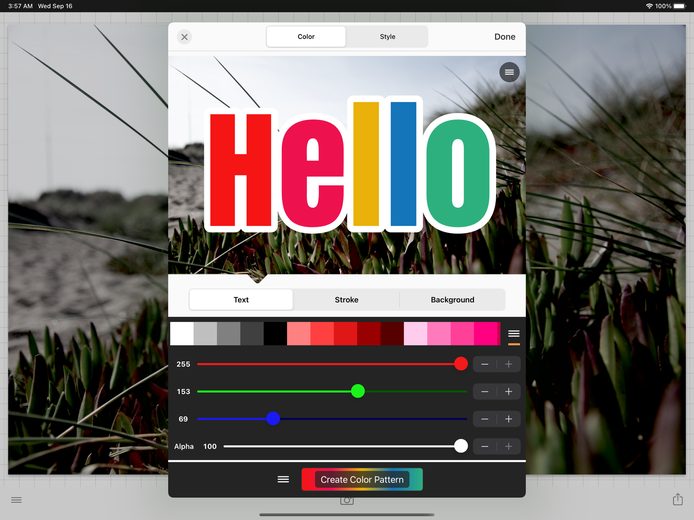Increase green value with plus button
The width and height of the screenshot is (694, 520).
(509, 392)
